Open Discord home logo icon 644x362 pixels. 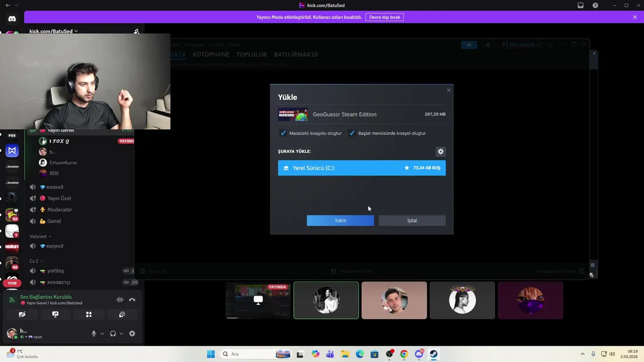tap(12, 19)
